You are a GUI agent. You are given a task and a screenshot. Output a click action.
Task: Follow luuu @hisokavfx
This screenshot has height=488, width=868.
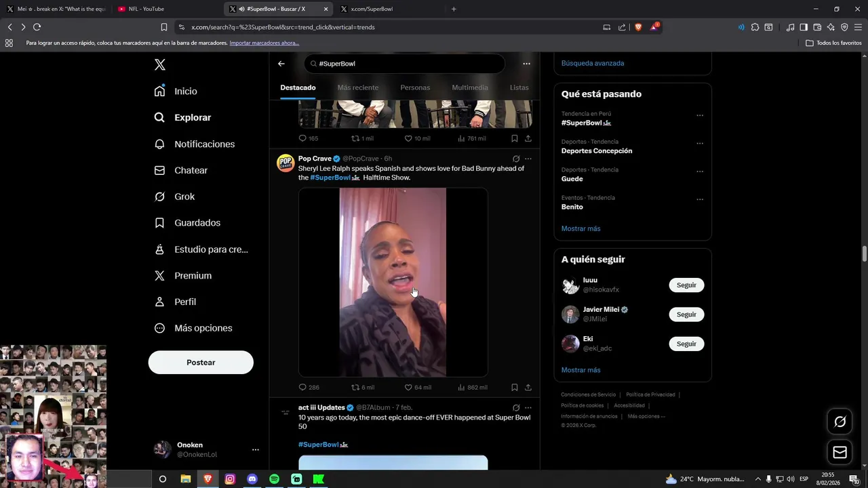pos(686,285)
